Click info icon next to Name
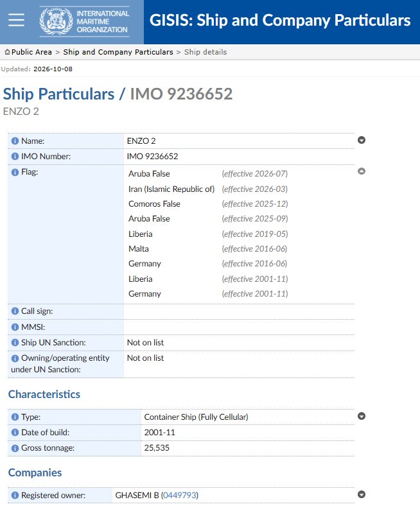This screenshot has height=511, width=420. coord(15,141)
